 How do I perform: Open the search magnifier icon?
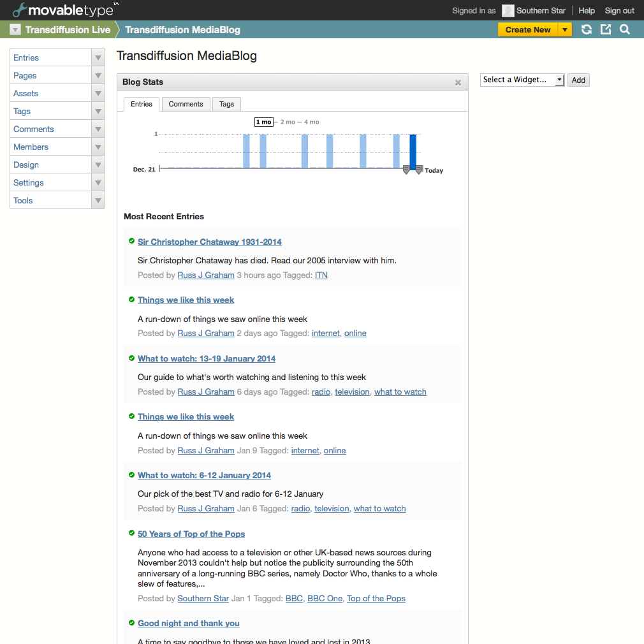coord(625,29)
